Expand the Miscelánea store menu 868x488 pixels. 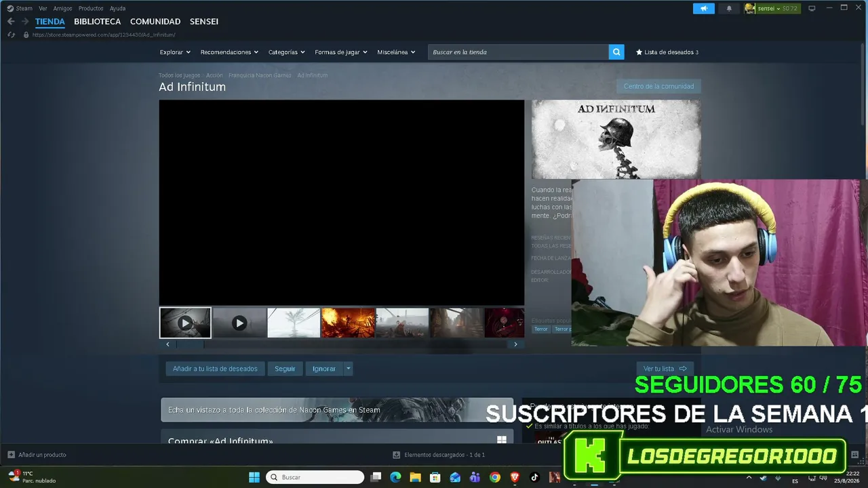coord(396,52)
